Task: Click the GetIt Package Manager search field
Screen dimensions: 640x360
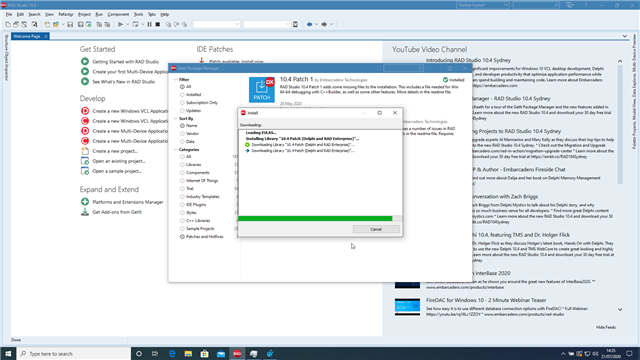Action: point(404,68)
